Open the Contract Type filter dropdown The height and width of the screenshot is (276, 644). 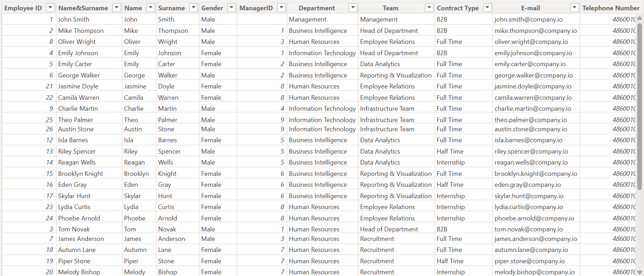coord(488,8)
